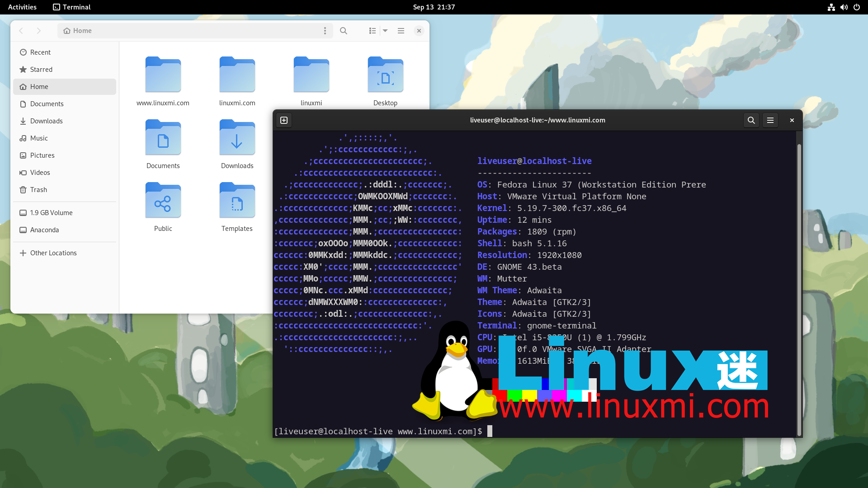Select the www.linuxmi.com folder icon
The image size is (868, 488).
tap(163, 75)
